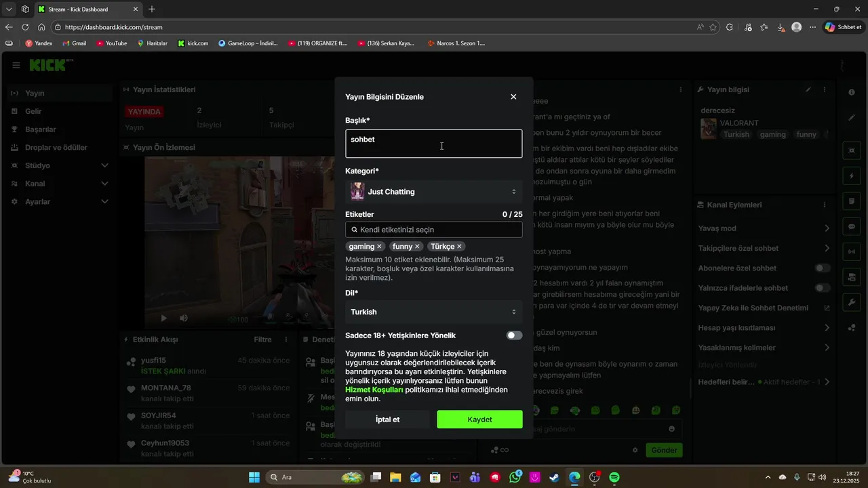Open Yasaklanmış kelimeler settings
868x488 pixels.
(x=764, y=348)
